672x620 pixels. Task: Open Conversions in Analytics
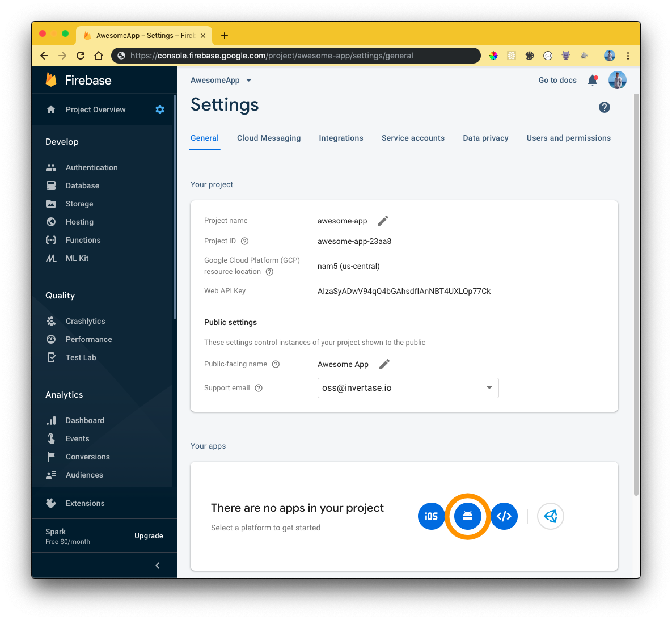tap(87, 457)
